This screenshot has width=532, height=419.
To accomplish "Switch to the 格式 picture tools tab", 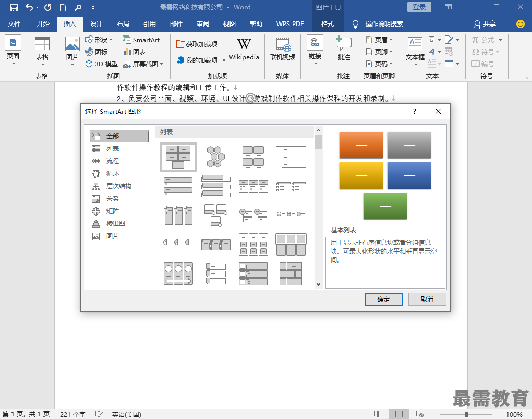I will click(x=328, y=24).
